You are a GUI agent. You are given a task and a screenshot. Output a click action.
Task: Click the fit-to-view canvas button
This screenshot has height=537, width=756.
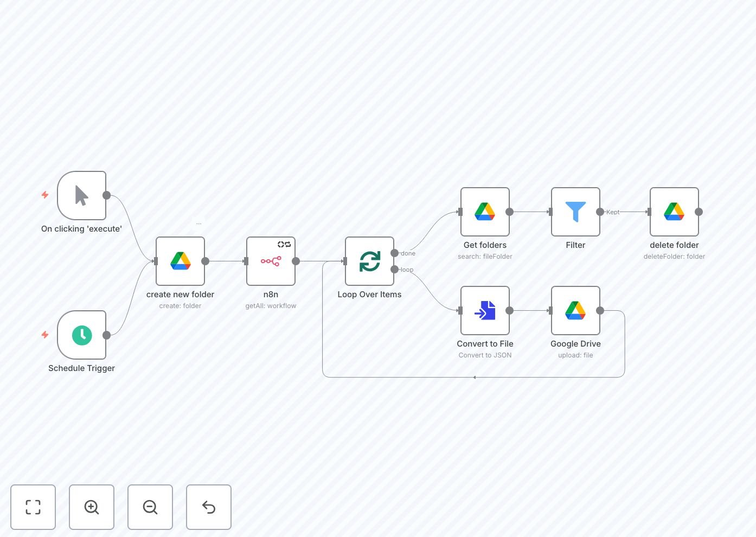coord(33,507)
